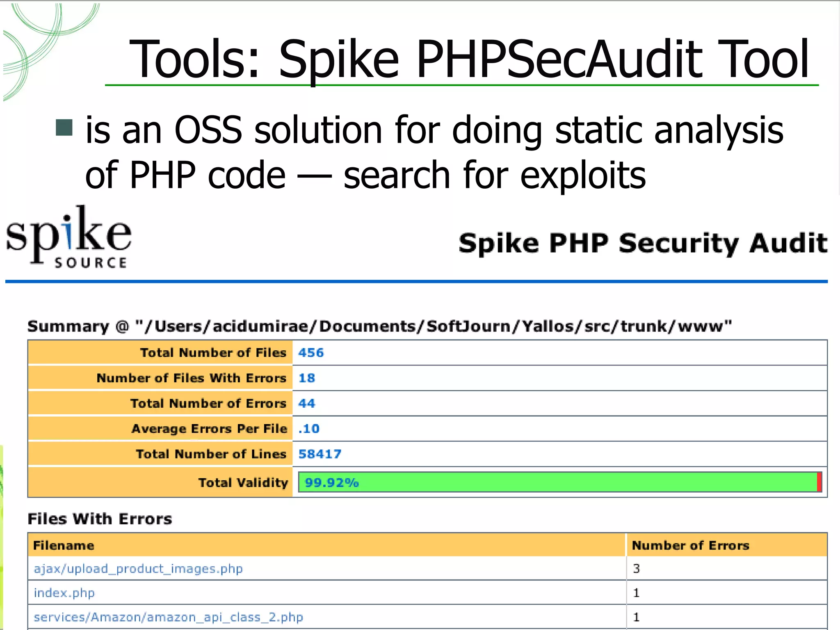The height and width of the screenshot is (630, 840).
Task: Open the index.php file link
Action: (64, 593)
